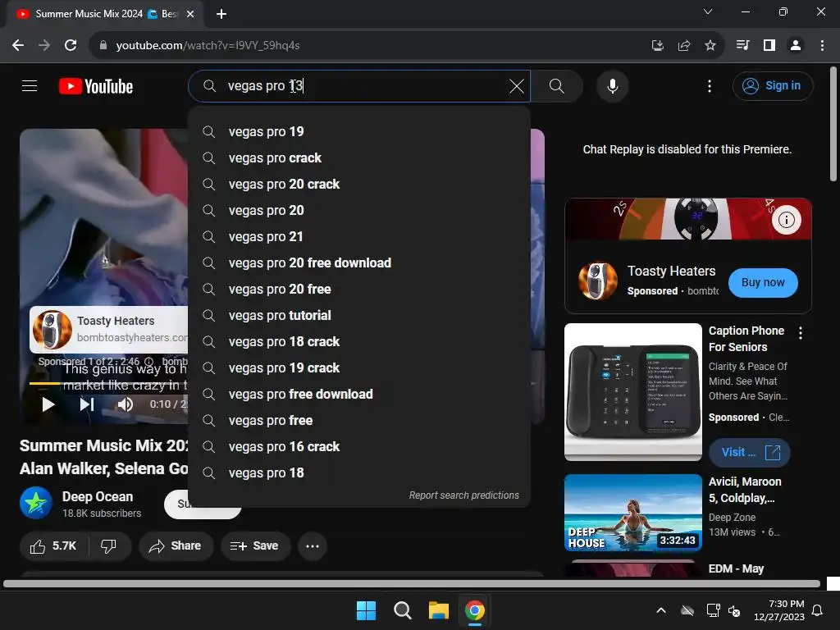
Task: Choose suggestion vegas pro 20 free
Action: tap(359, 290)
